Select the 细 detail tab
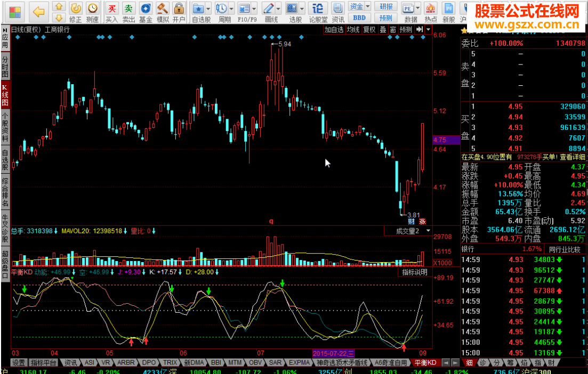The image size is (588, 374). [x=469, y=363]
